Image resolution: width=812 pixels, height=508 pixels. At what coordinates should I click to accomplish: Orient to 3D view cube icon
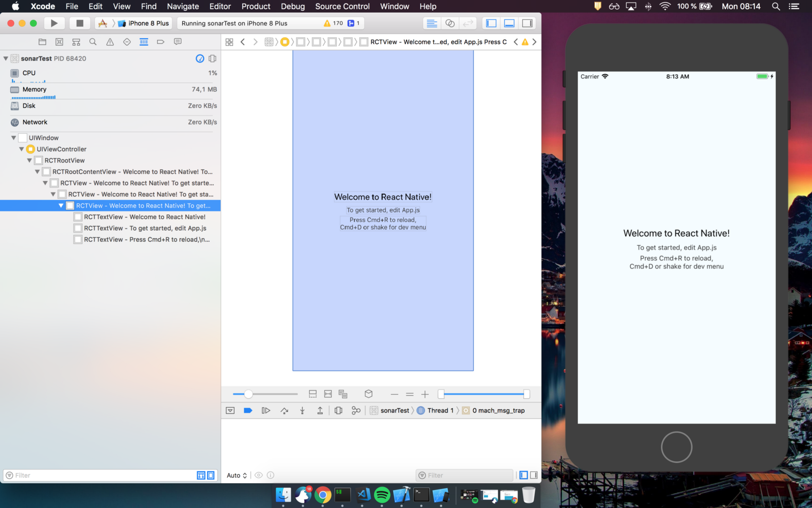click(x=368, y=394)
